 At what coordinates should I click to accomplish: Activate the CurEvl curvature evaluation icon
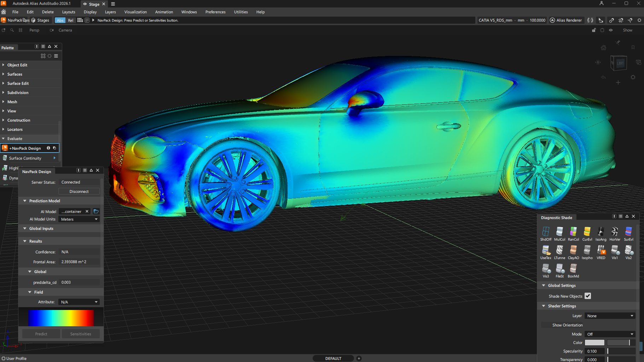click(x=587, y=232)
